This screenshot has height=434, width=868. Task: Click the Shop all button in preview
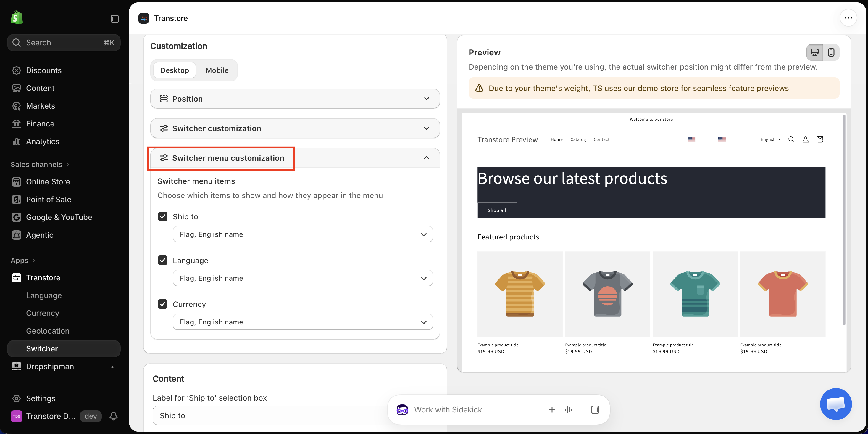[497, 210]
